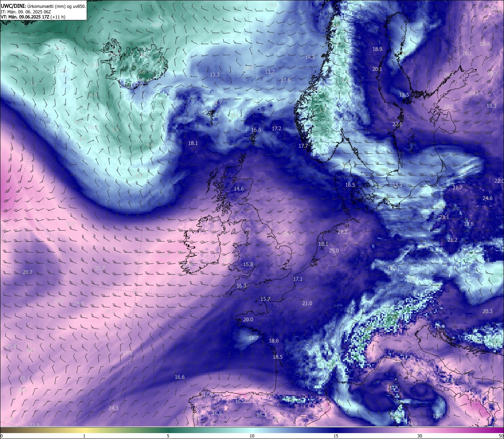Click the value 13.8 on the map
The width and height of the screenshot is (504, 439).
(285, 80)
